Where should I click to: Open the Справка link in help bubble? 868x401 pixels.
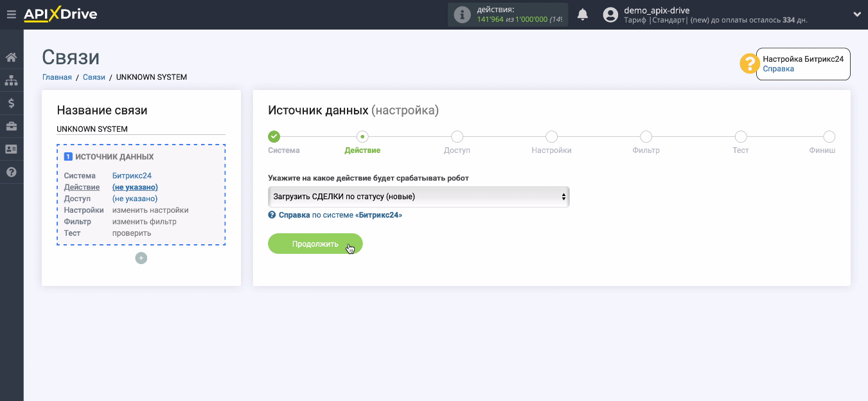(x=778, y=69)
